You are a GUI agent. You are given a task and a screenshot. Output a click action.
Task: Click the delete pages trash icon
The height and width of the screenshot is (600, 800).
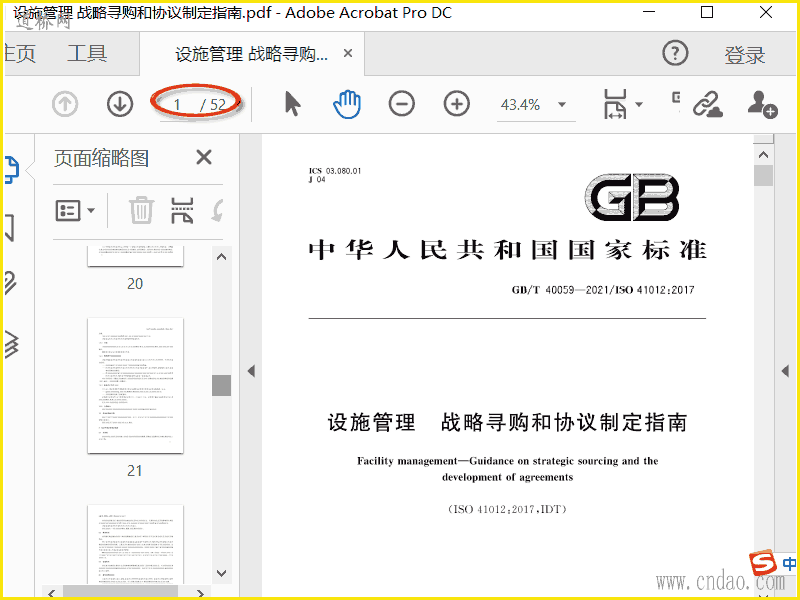pyautogui.click(x=141, y=210)
